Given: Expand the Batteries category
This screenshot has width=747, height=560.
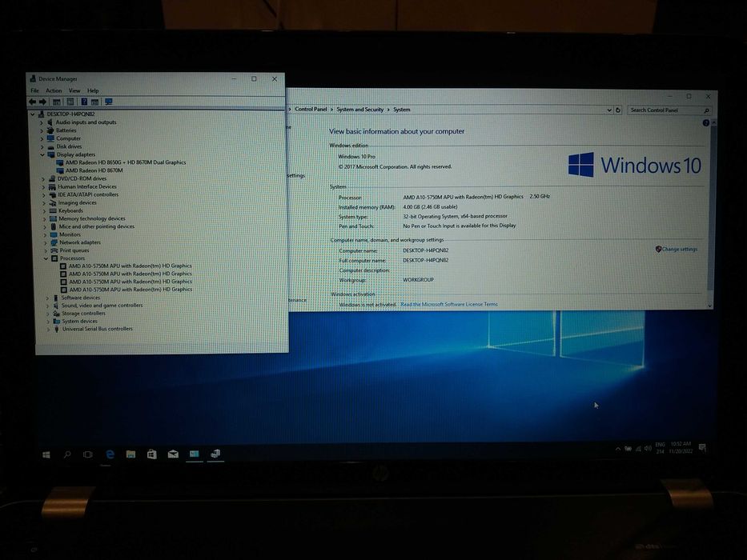Looking at the screenshot, I should [42, 130].
